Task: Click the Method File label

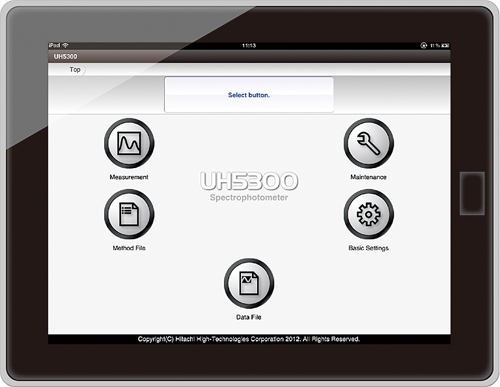Action: (129, 248)
